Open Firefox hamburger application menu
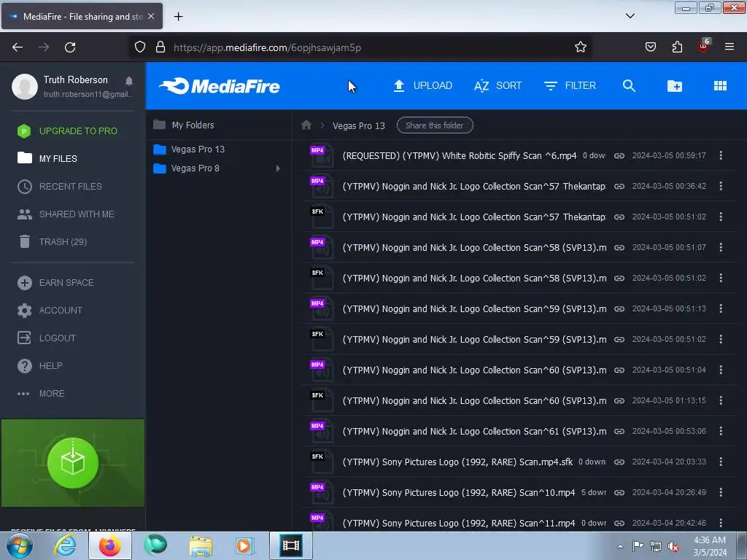The height and width of the screenshot is (560, 747). pyautogui.click(x=729, y=47)
